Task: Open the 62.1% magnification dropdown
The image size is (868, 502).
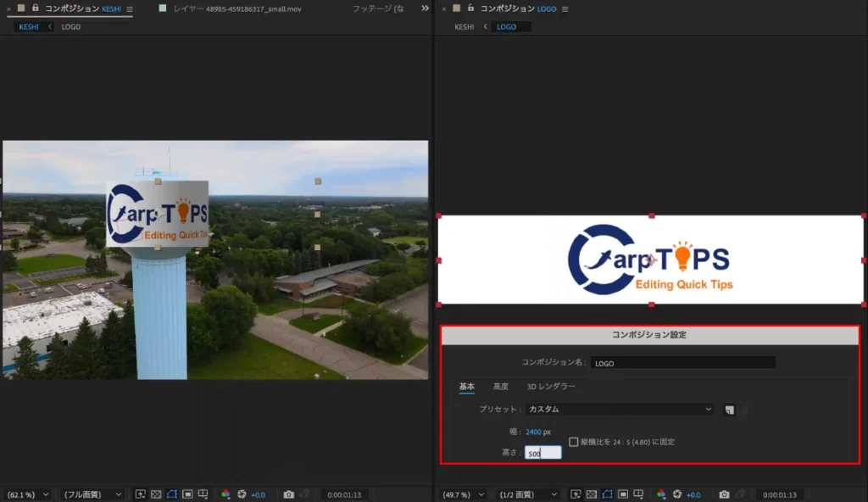Action: 28,495
